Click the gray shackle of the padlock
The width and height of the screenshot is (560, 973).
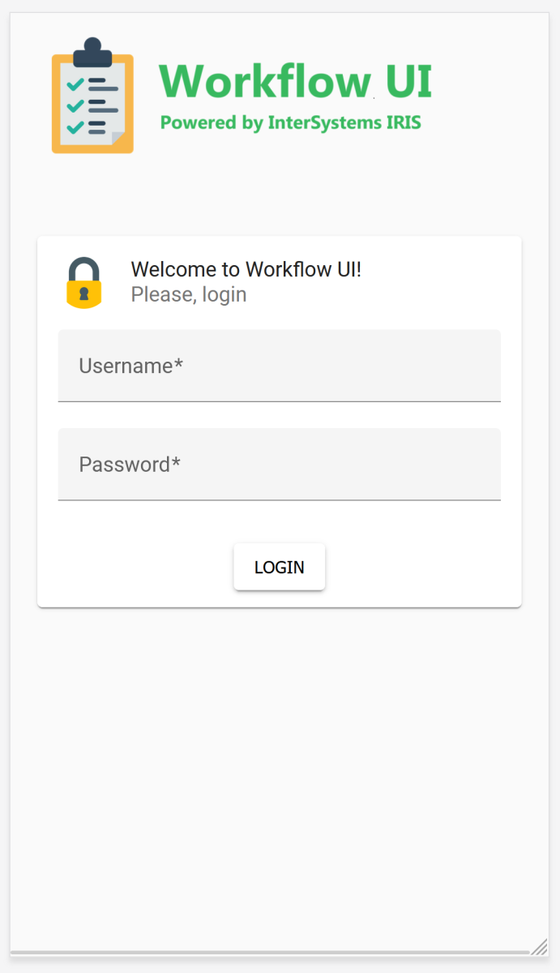point(84,266)
